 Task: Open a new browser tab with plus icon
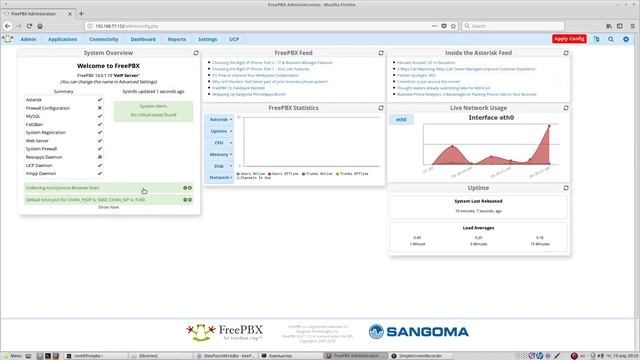[x=81, y=13]
